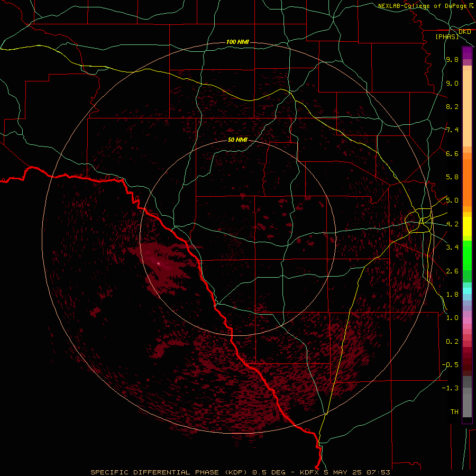Click the 7.4 scale value

pyautogui.click(x=452, y=130)
